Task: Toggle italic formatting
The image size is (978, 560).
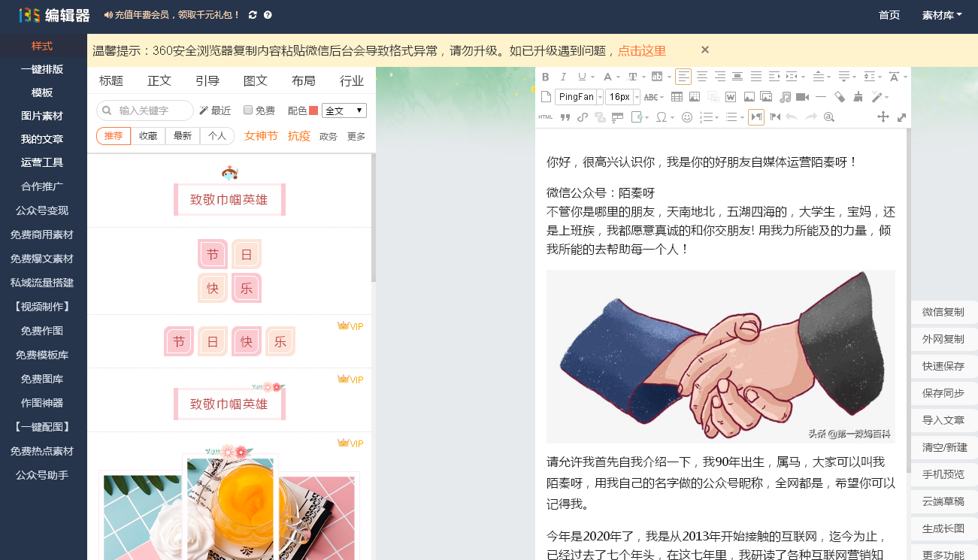Action: [563, 77]
